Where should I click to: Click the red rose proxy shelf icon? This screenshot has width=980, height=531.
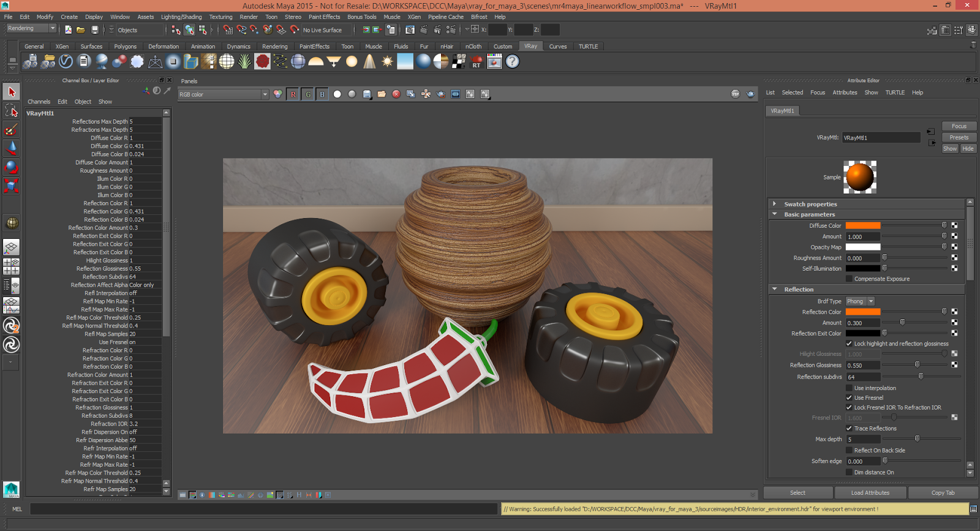click(262, 61)
